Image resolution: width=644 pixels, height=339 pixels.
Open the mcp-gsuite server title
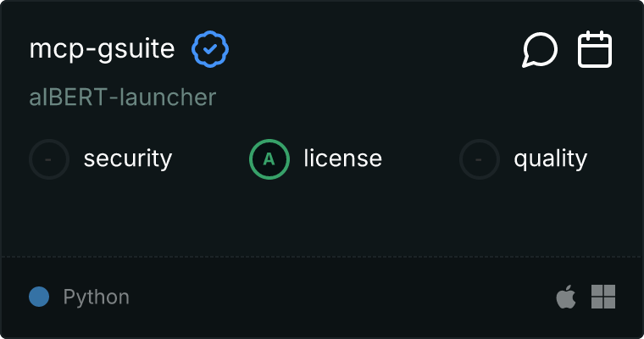(x=102, y=49)
